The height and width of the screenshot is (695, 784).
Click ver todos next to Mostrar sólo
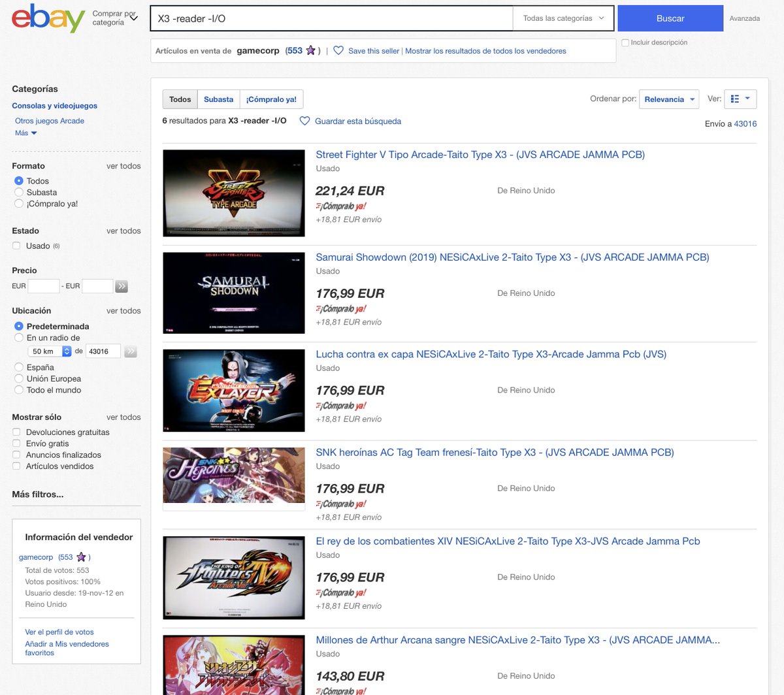tap(123, 417)
